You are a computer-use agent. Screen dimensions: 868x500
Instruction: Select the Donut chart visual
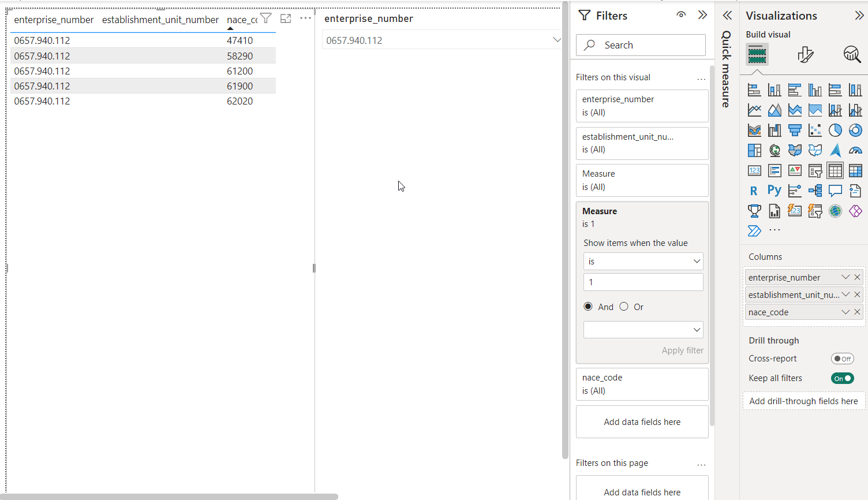click(x=855, y=130)
